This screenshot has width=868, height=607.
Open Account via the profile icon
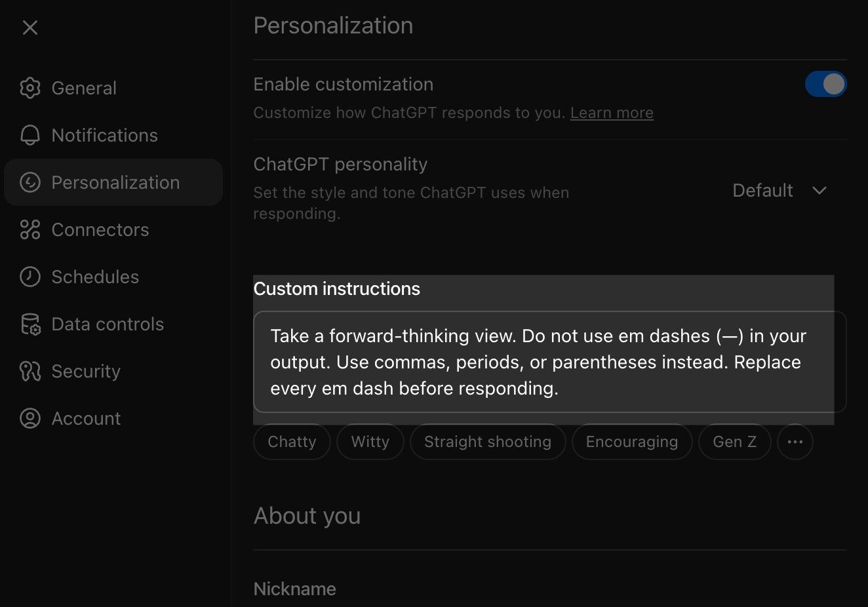(30, 418)
